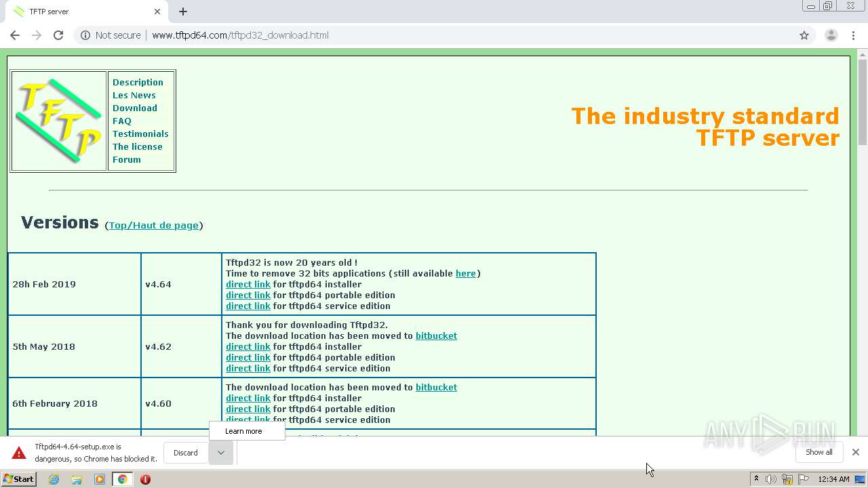Viewport: 868px width, 488px height.
Task: Click the 12:34 AM taskbar clock
Action: [x=833, y=479]
